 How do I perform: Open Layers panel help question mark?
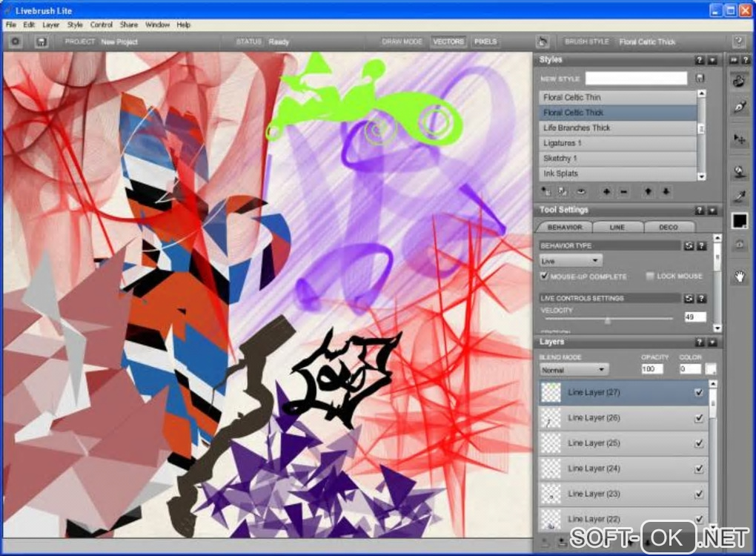[700, 342]
